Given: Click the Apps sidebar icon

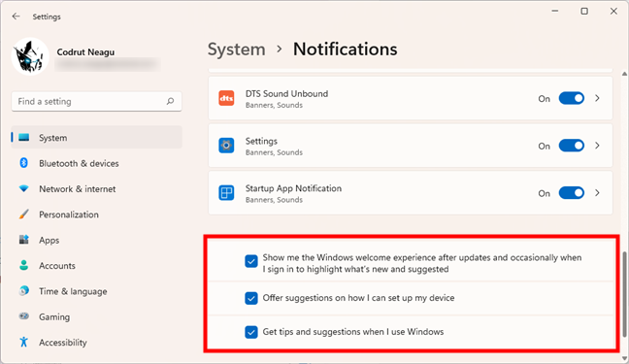Looking at the screenshot, I should (x=24, y=240).
